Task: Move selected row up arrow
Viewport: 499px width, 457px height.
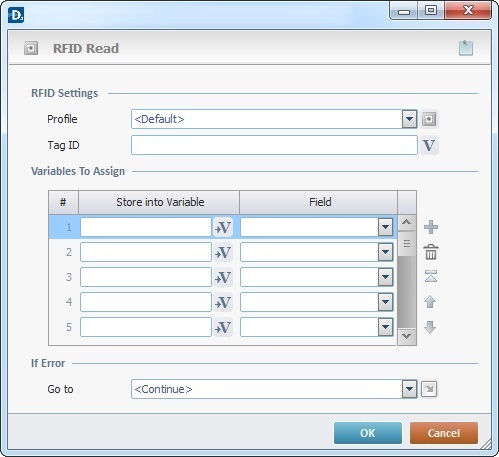Action: (430, 302)
